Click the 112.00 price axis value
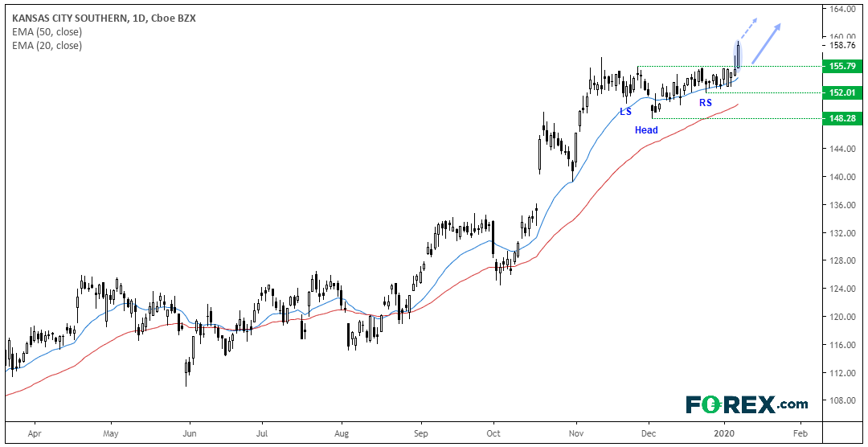Image resolution: width=868 pixels, height=447 pixels. click(x=842, y=373)
